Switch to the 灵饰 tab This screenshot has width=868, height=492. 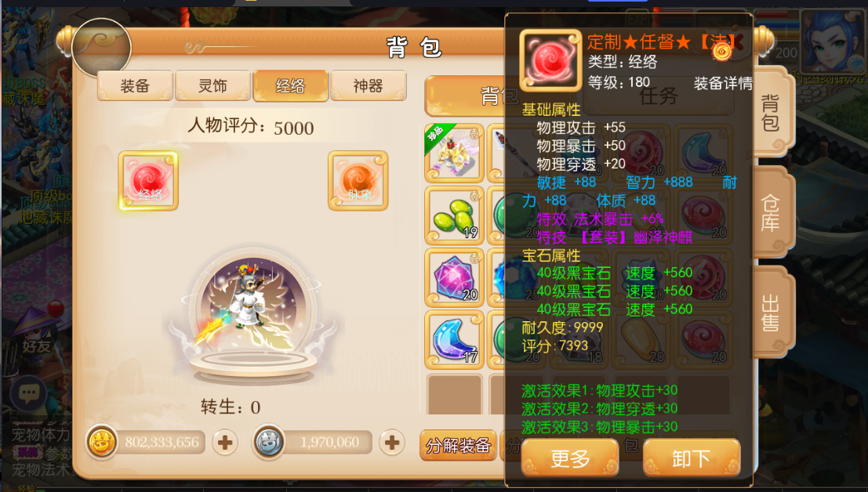pyautogui.click(x=212, y=85)
